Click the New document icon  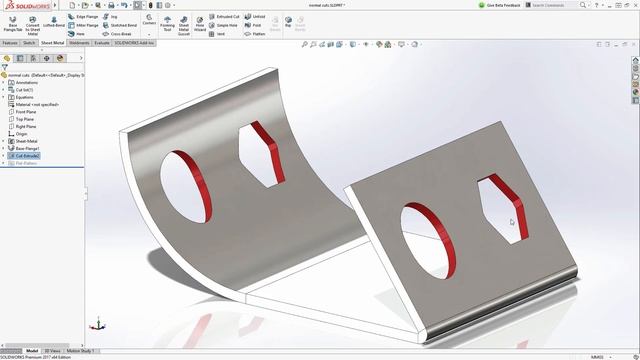tap(72, 5)
